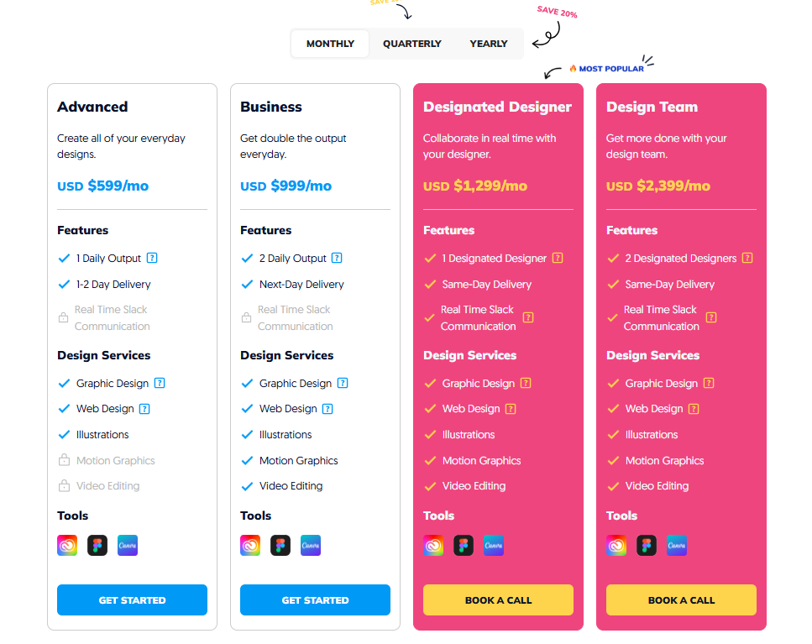Select the Figma tool icon under Business plan
The image size is (812, 644).
tap(280, 544)
